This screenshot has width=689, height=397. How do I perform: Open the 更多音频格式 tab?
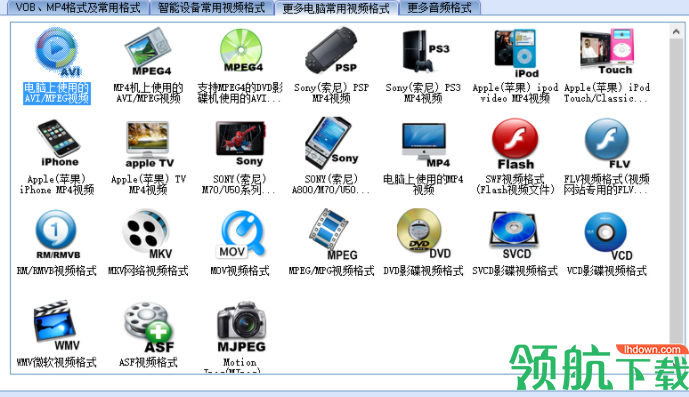pyautogui.click(x=439, y=7)
